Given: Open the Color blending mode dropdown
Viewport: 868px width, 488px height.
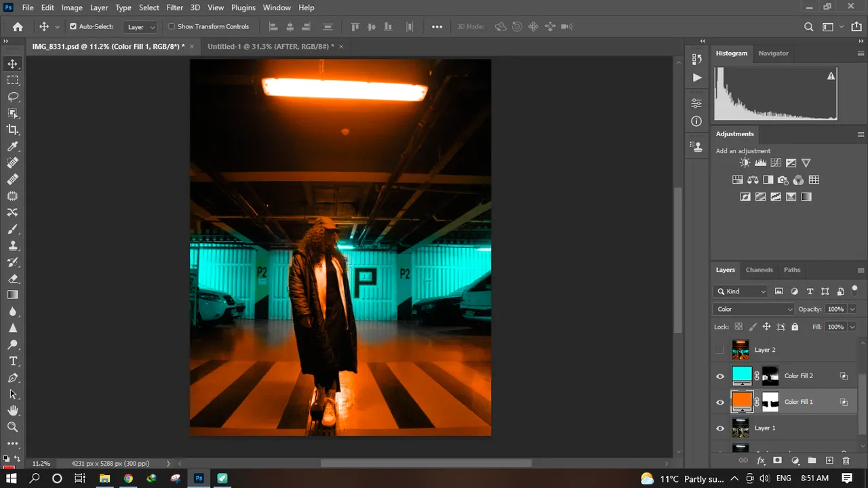Looking at the screenshot, I should click(x=754, y=309).
